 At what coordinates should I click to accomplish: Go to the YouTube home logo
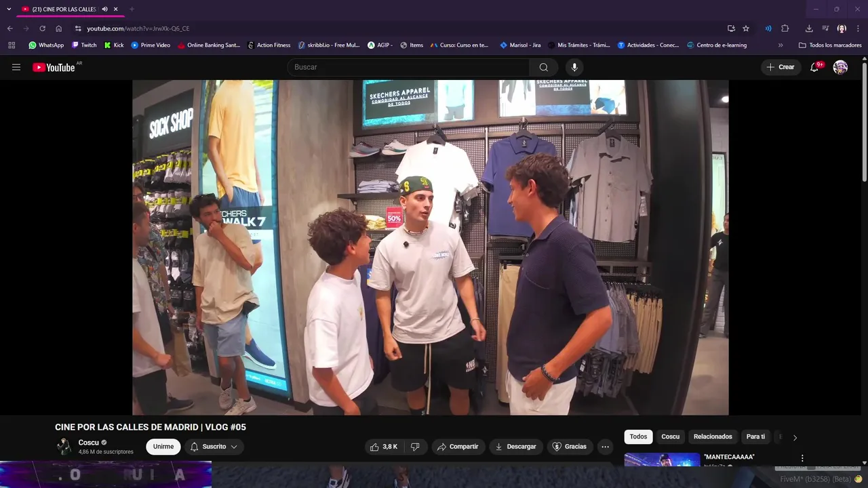pyautogui.click(x=54, y=67)
